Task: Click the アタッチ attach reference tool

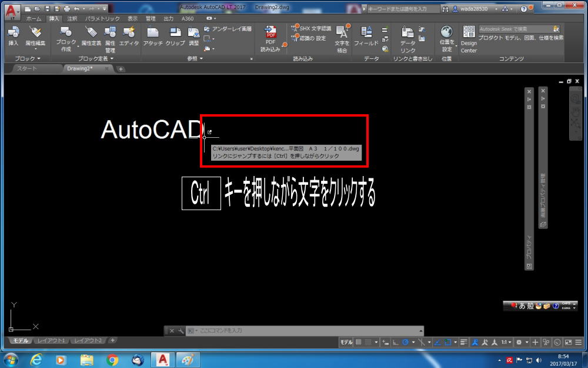Action: (x=153, y=37)
